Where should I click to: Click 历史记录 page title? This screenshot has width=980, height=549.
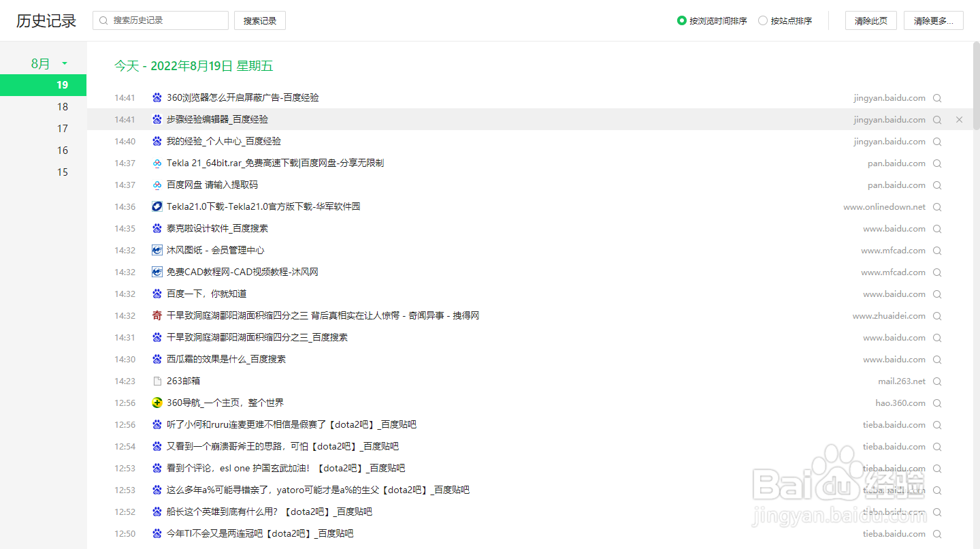pos(46,20)
